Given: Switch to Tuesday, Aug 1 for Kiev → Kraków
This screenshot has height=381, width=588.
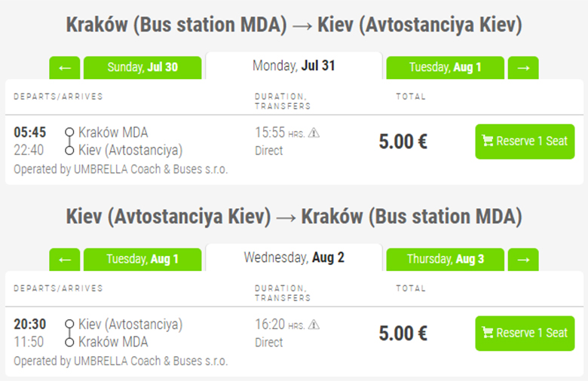Looking at the screenshot, I should pyautogui.click(x=142, y=260).
